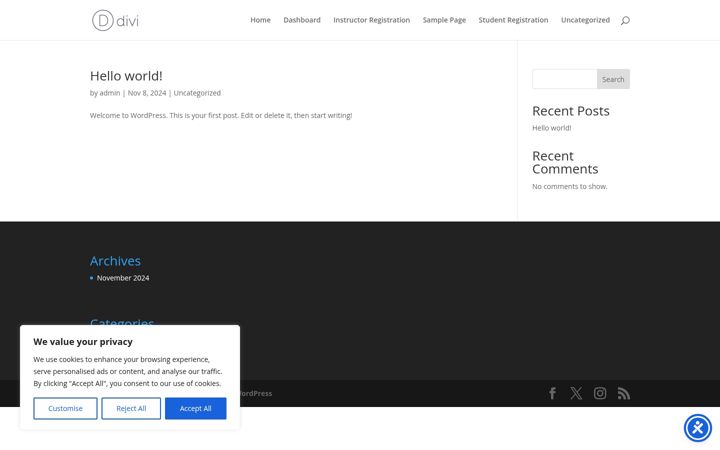Click the Reject All cookies button
Image resolution: width=720 pixels, height=450 pixels.
coord(131,408)
